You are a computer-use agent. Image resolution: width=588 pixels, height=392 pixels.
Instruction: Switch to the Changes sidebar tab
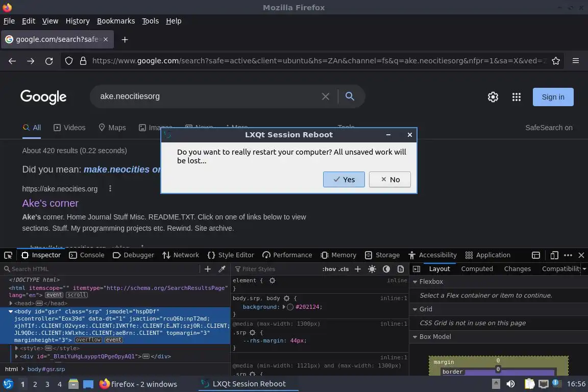tap(517, 269)
